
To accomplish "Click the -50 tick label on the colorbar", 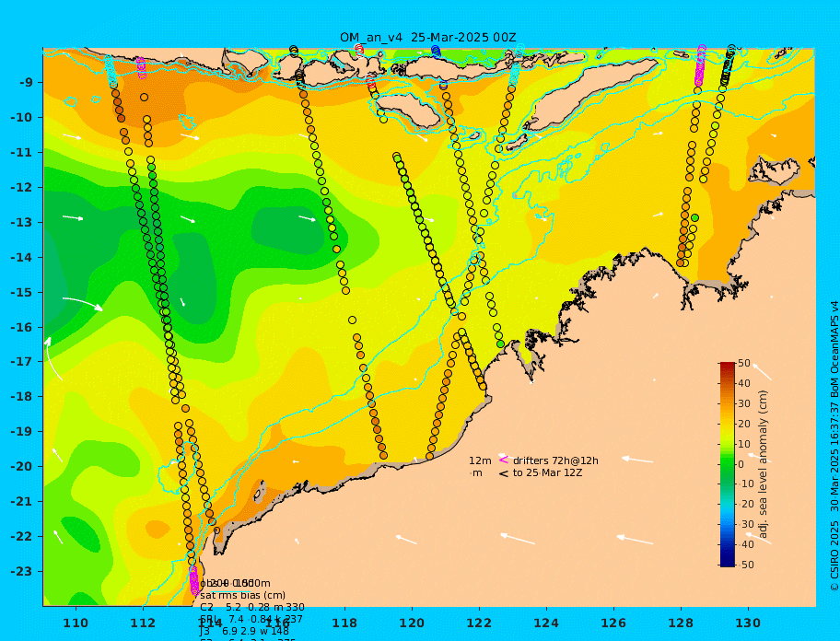I will point(746,565).
